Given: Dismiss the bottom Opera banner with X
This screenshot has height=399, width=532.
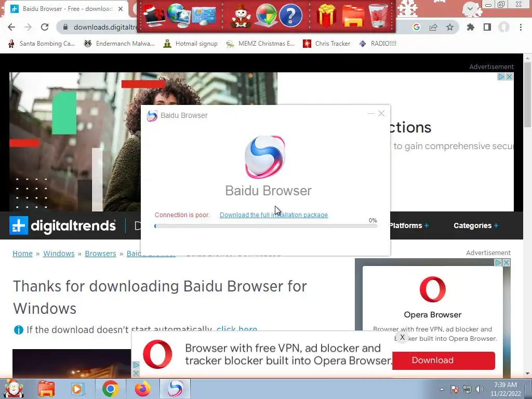Looking at the screenshot, I should [403, 337].
